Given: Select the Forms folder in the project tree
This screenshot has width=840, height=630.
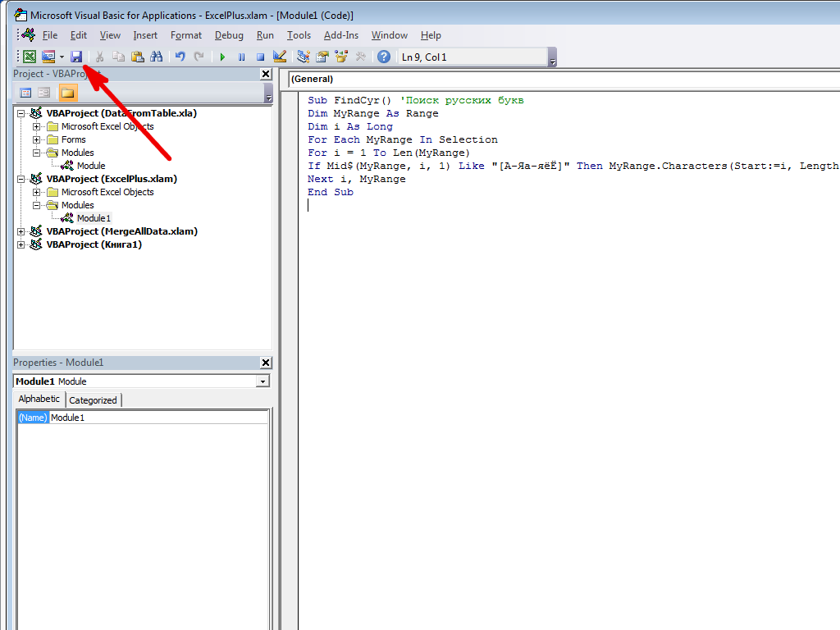Looking at the screenshot, I should [73, 139].
